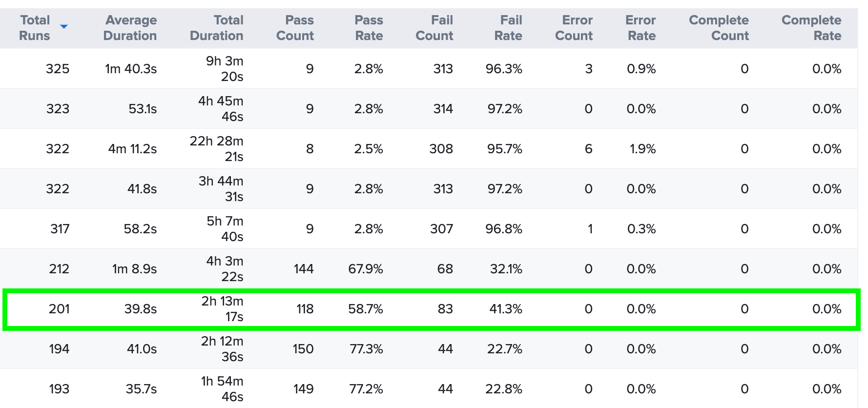
Task: Click the 22h 28m 21s duration cell
Action: click(217, 149)
